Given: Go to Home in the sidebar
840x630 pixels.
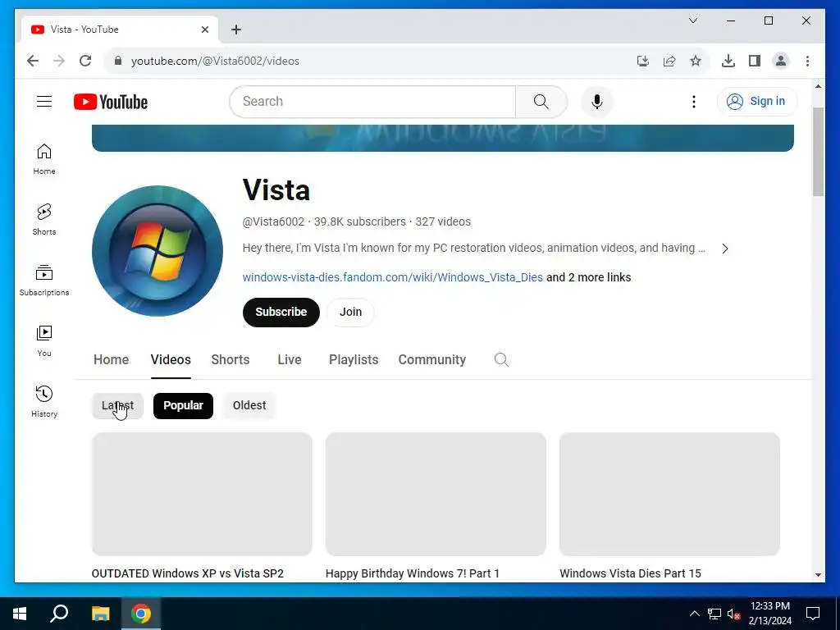Looking at the screenshot, I should coord(44,159).
